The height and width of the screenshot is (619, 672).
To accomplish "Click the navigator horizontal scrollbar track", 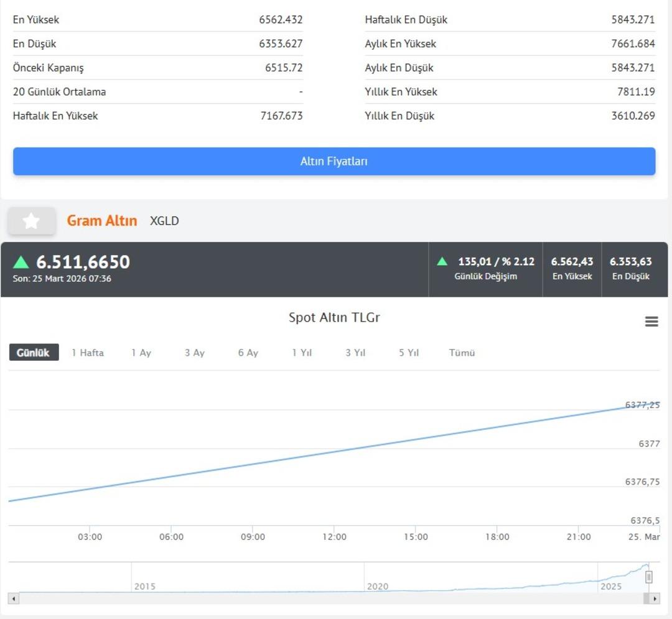I will 311,598.
